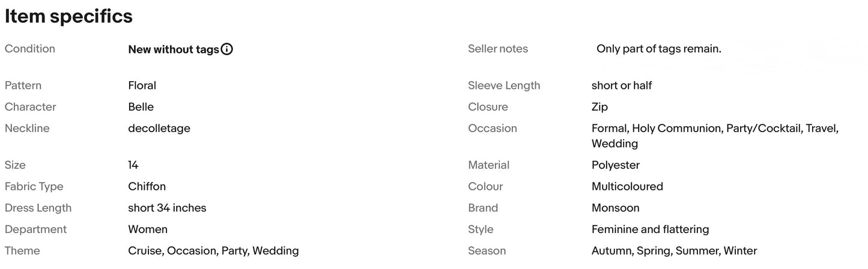Viewport: 868px width, 269px height.
Task: Click the Feminine and flattering style value
Action: pyautogui.click(x=651, y=229)
